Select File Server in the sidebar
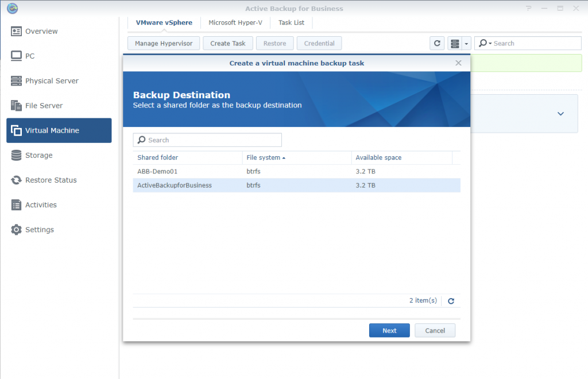This screenshot has width=588, height=379. click(x=44, y=106)
